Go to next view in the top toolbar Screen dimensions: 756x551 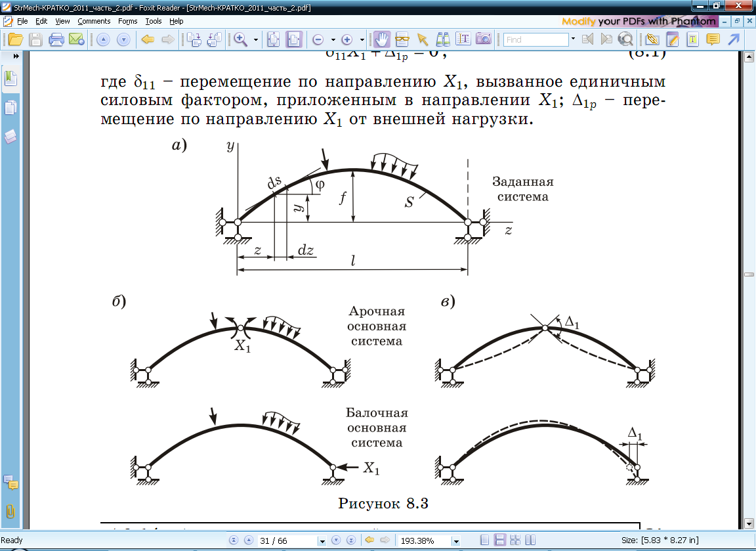tap(168, 39)
